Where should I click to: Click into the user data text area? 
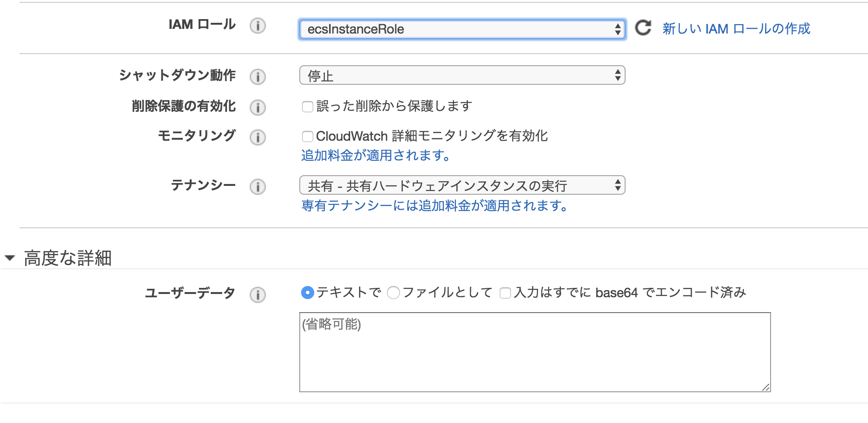point(535,352)
